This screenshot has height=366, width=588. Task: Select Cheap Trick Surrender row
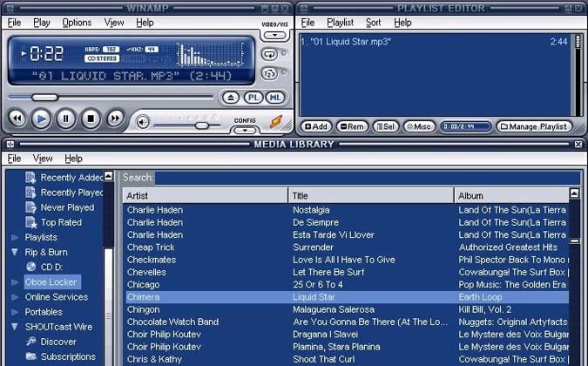tap(346, 247)
